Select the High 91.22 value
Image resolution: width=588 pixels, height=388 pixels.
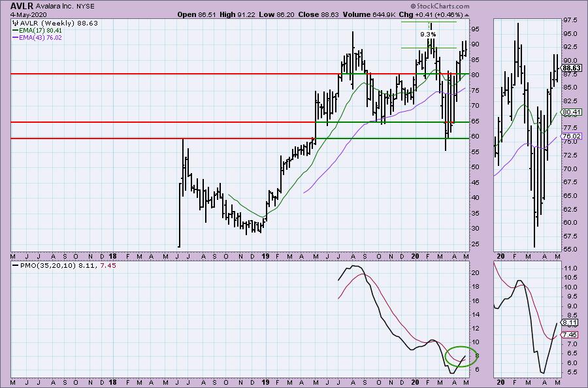[x=237, y=14]
